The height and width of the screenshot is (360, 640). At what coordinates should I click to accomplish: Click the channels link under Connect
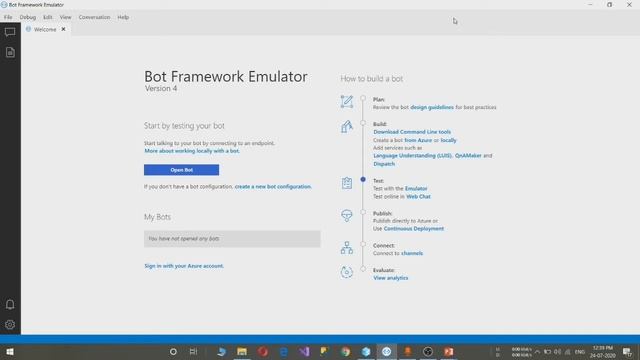(x=412, y=253)
